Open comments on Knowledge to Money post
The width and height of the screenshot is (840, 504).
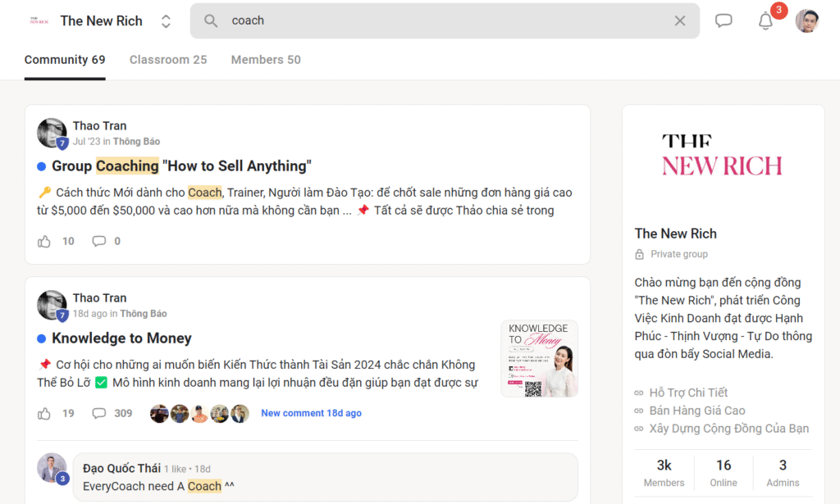[x=98, y=414]
